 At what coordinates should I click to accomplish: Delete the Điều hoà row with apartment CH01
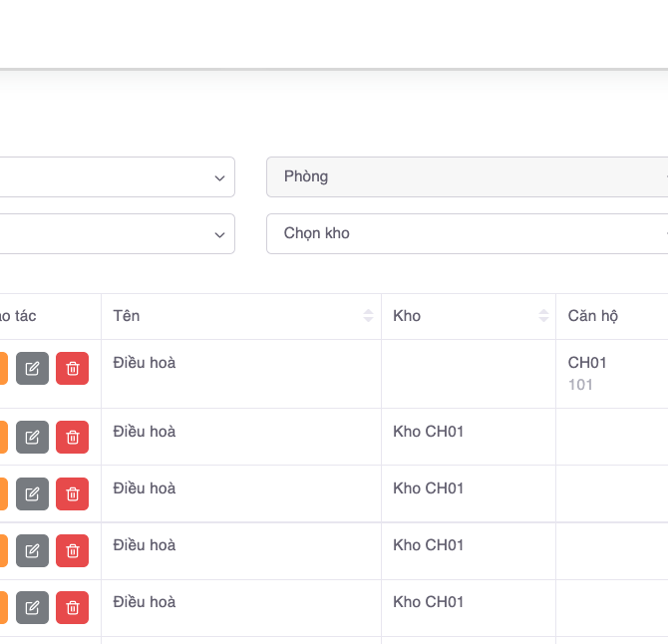[72, 369]
